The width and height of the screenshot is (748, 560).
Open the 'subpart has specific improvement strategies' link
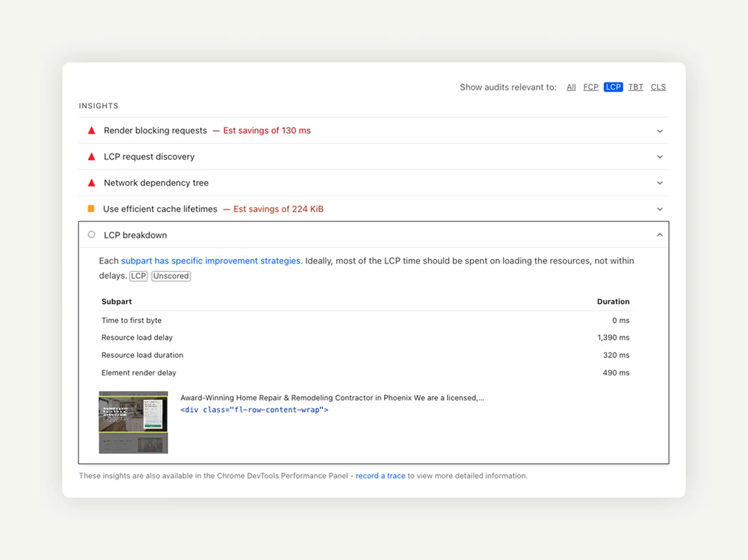tap(211, 261)
